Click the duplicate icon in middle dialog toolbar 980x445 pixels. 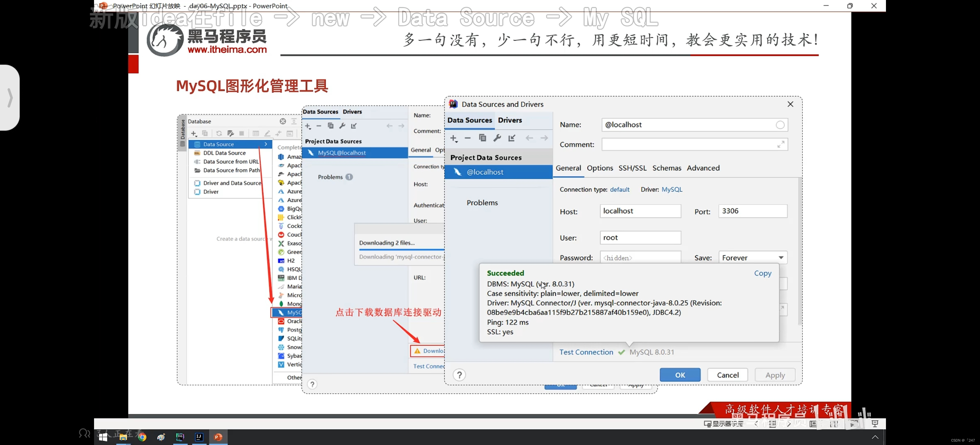tap(331, 126)
